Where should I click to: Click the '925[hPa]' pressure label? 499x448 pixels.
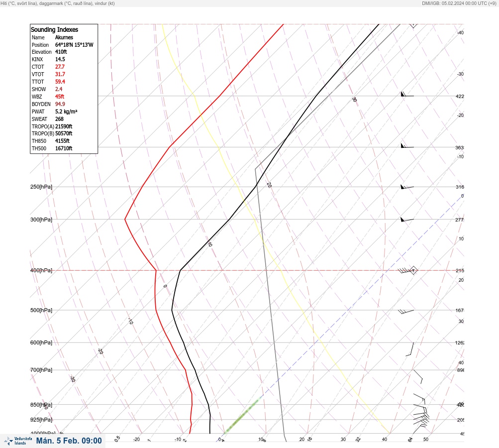(41, 420)
